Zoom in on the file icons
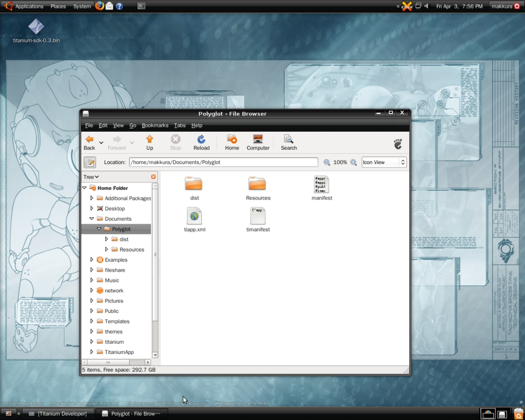This screenshot has height=420, width=525. [354, 162]
